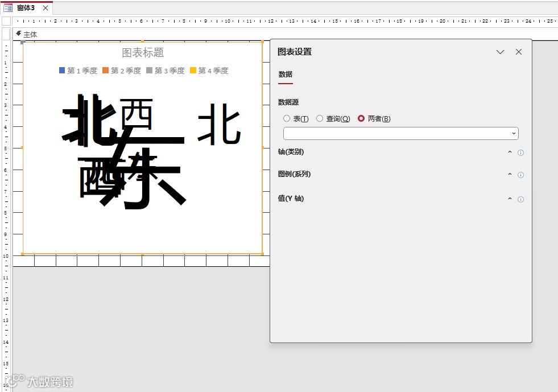Click the 第 4 季度 legend label
Viewport: 558px width, 392px height.
(x=213, y=71)
